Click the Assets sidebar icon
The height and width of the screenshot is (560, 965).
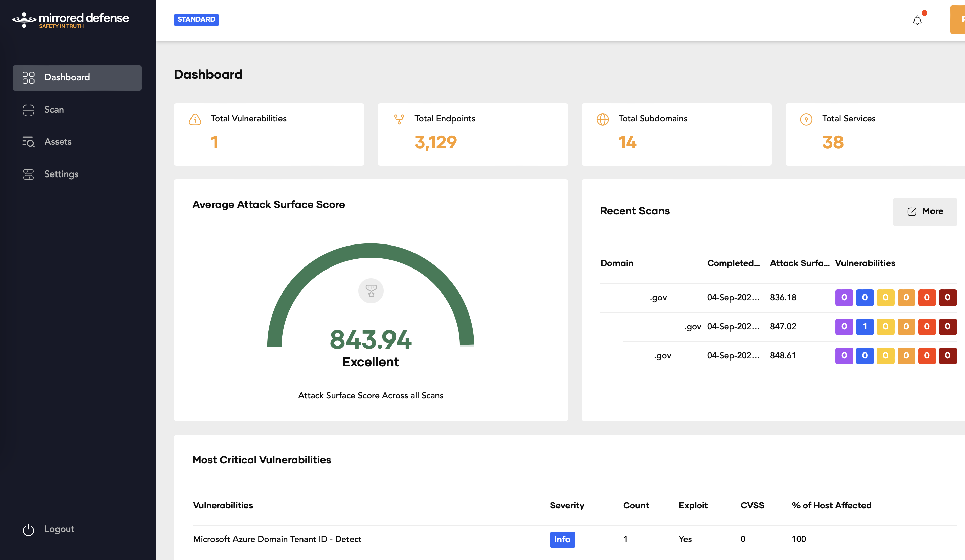[x=28, y=141]
